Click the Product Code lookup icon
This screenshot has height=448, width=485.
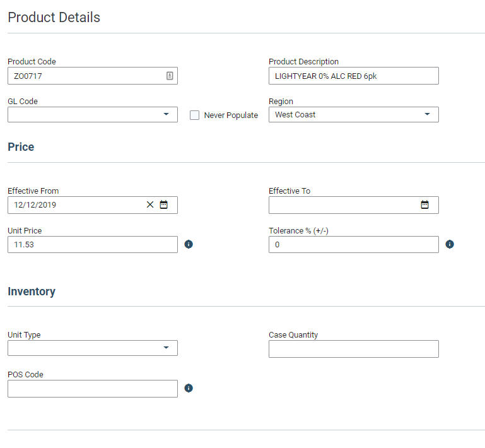click(170, 76)
